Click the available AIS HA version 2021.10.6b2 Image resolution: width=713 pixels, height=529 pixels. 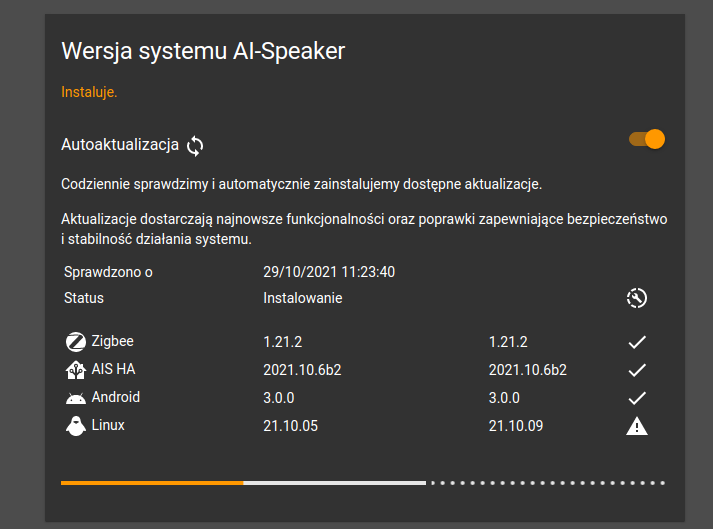(x=527, y=370)
